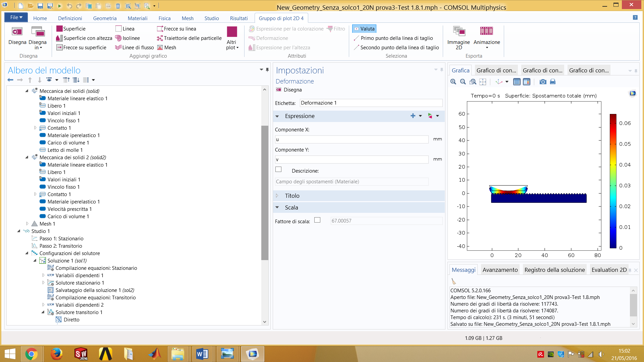The image size is (644, 362).
Task: Add Frecce su superficie plot
Action: point(82,48)
